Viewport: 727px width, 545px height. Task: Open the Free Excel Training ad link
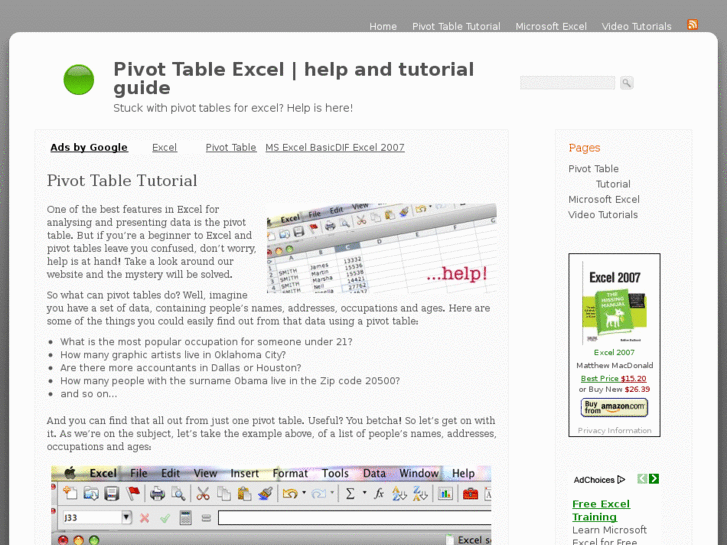[601, 510]
